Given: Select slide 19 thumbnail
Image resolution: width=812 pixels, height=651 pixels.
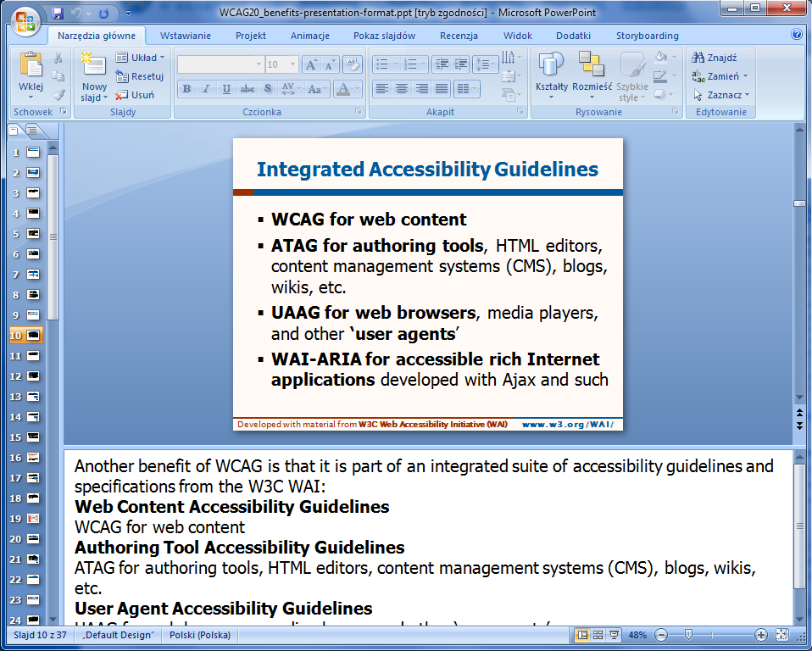Looking at the screenshot, I should click(x=33, y=518).
